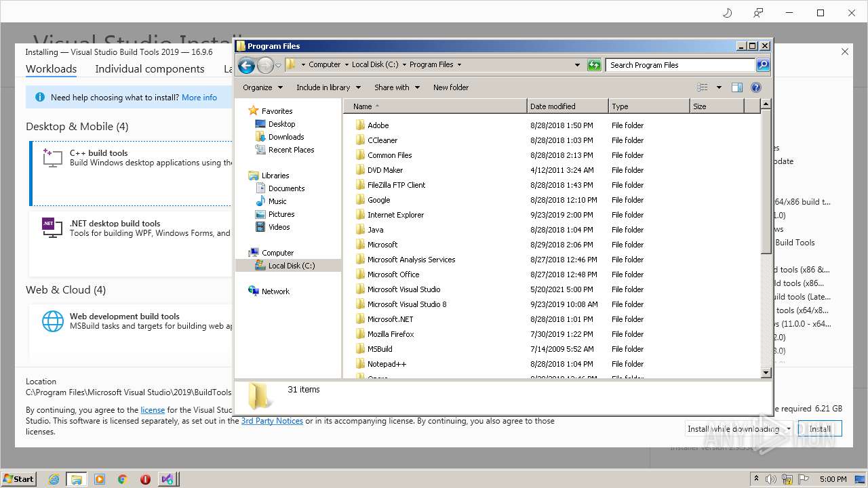The height and width of the screenshot is (488, 868).
Task: Select the .NET desktop build tools workload
Action: point(132,243)
